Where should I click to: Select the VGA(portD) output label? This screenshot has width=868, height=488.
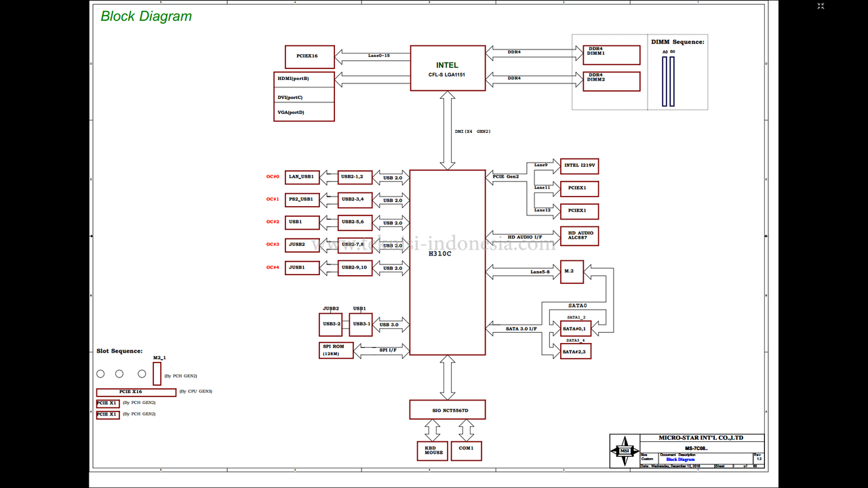coord(291,112)
